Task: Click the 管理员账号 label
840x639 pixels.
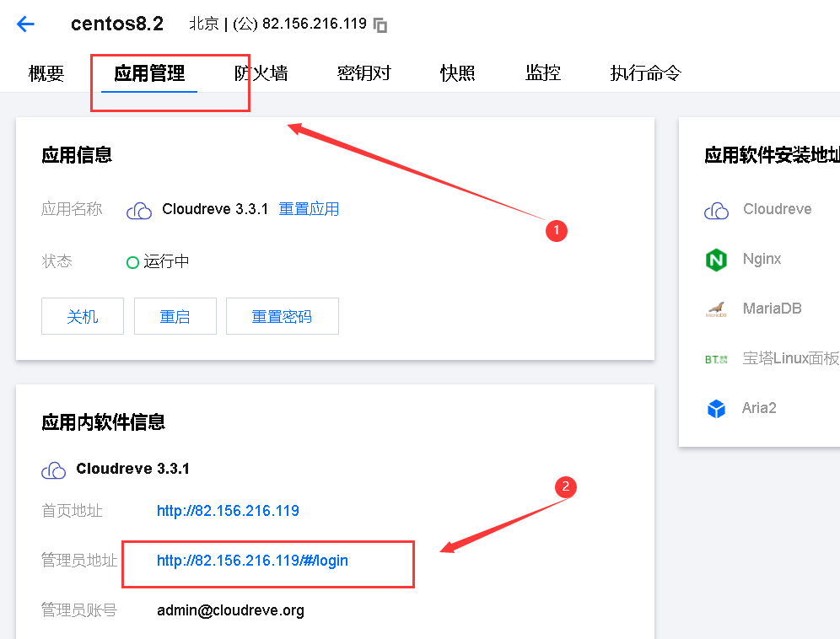Action: coord(79,610)
